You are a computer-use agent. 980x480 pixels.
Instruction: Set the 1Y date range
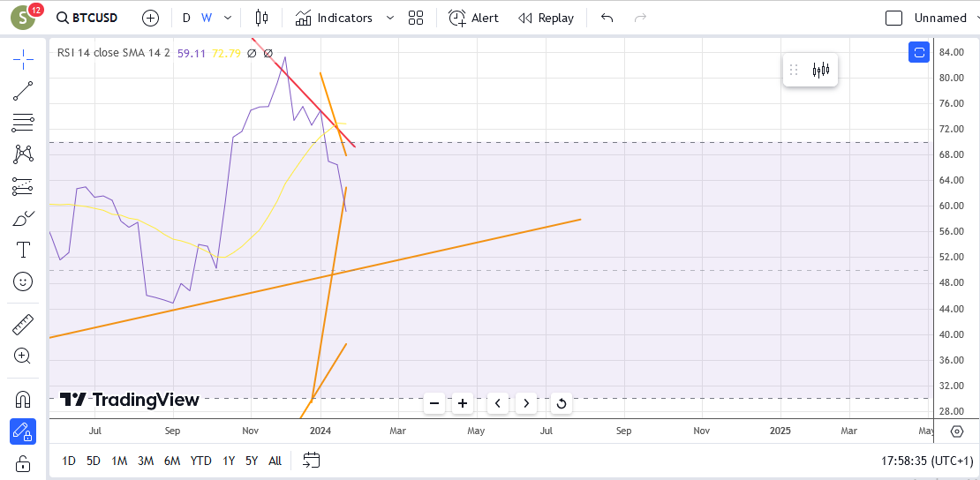coord(229,461)
